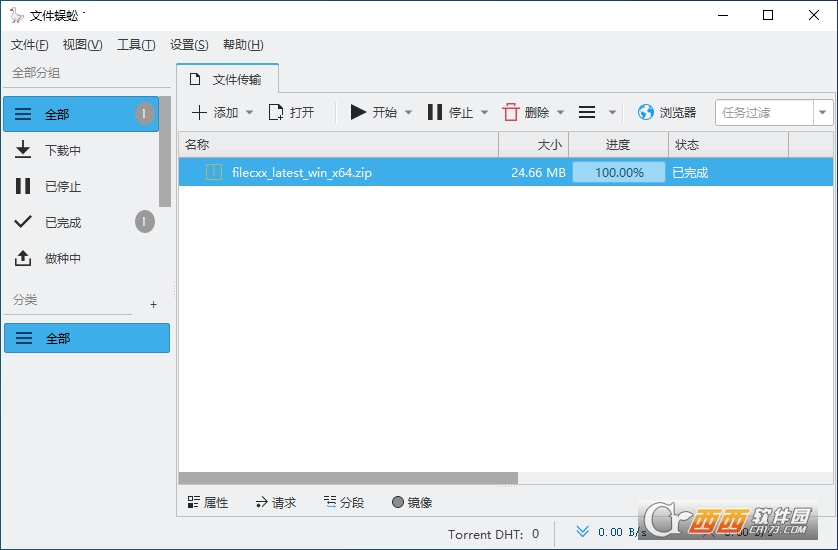Open the 任务过滤 combo box arrow
This screenshot has height=550, width=838.
click(x=823, y=113)
